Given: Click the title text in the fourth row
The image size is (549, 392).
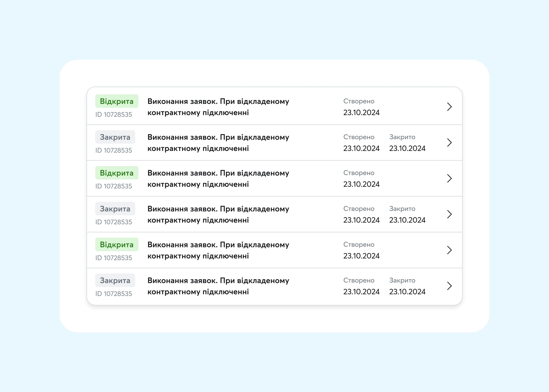Looking at the screenshot, I should pyautogui.click(x=218, y=214).
